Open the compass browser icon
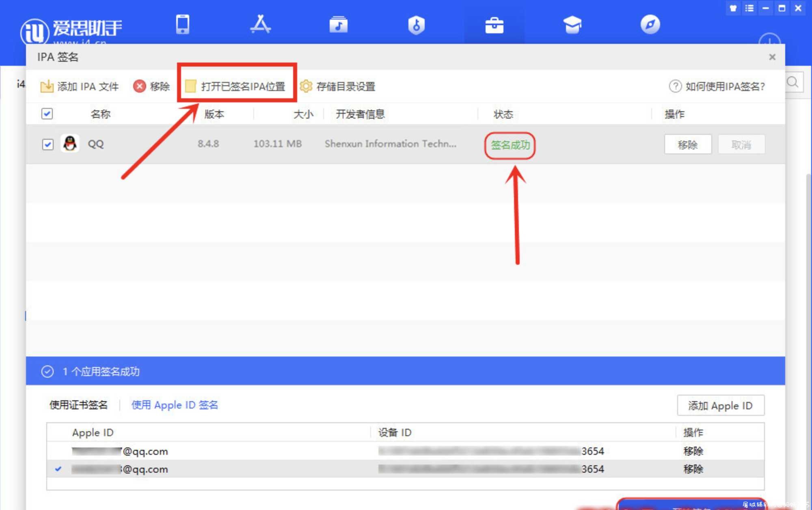The height and width of the screenshot is (510, 812). pos(650,24)
